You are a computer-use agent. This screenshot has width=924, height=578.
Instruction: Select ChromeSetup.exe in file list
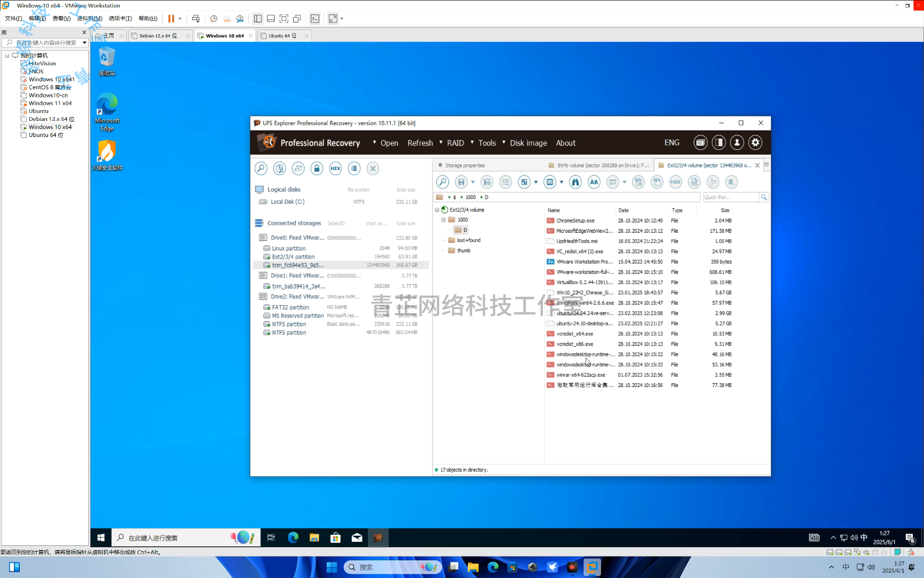[x=575, y=220]
